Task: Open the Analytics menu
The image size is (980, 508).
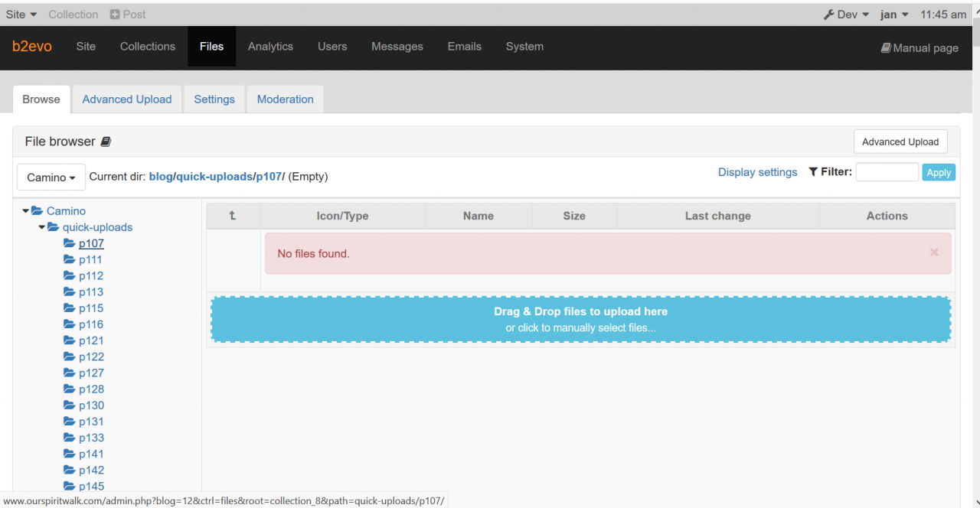Action: (x=270, y=47)
